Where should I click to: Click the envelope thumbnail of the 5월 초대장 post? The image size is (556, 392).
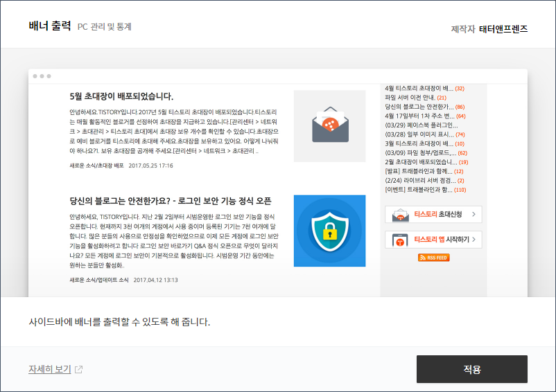329,126
